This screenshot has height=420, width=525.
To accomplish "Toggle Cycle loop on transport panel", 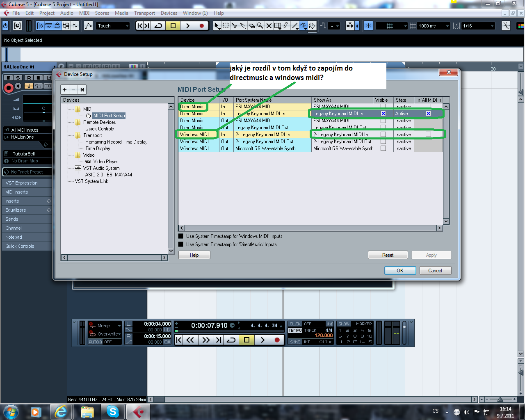I will pos(231,340).
